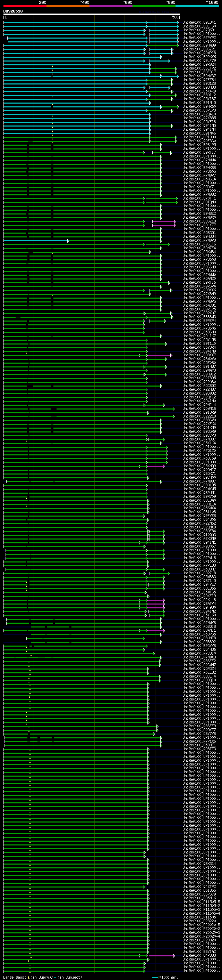Select hit UniRef100_B9S4P5
222x980 pixels.
pyautogui.click(x=199, y=145)
